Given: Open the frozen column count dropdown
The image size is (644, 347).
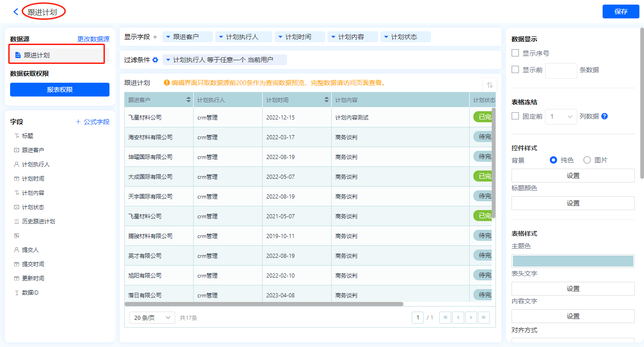Looking at the screenshot, I should coord(561,117).
